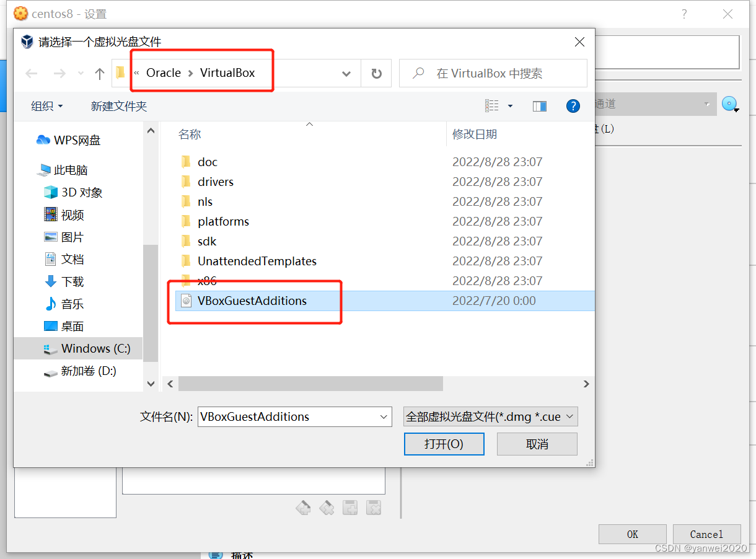Click Oracle in the address path
This screenshot has width=756, height=559.
(x=164, y=73)
